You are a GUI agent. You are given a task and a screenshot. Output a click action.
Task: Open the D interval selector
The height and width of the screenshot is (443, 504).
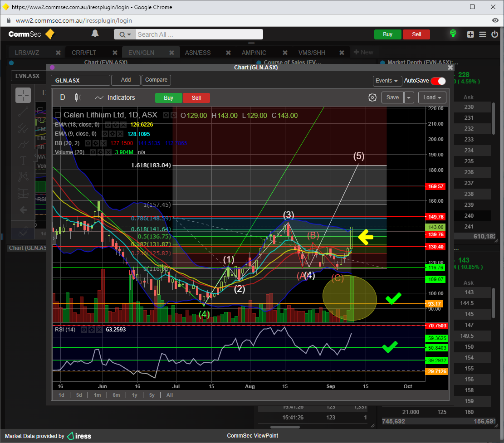(63, 97)
